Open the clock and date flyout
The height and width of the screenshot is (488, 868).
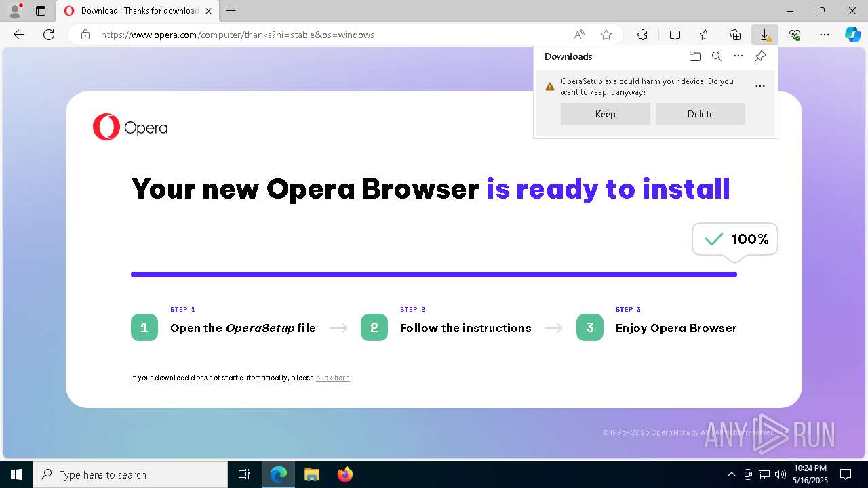[x=811, y=474]
